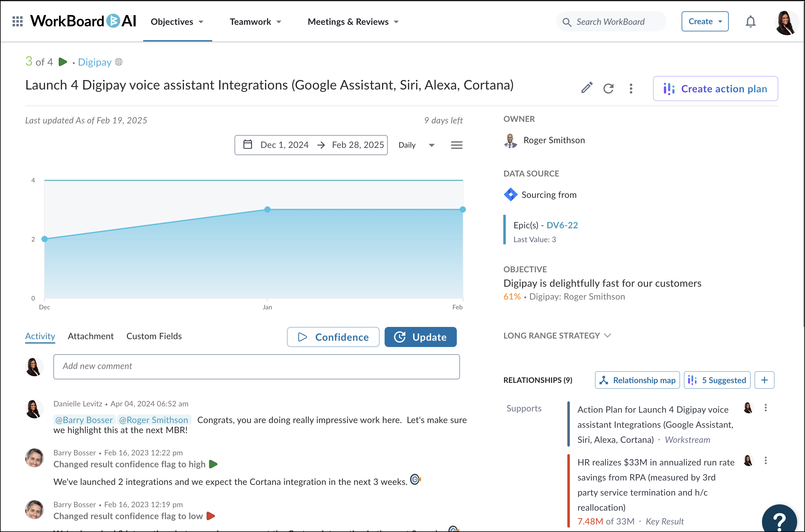Open options for Action Plan workstream relationship
The width and height of the screenshot is (805, 532).
[x=765, y=408]
